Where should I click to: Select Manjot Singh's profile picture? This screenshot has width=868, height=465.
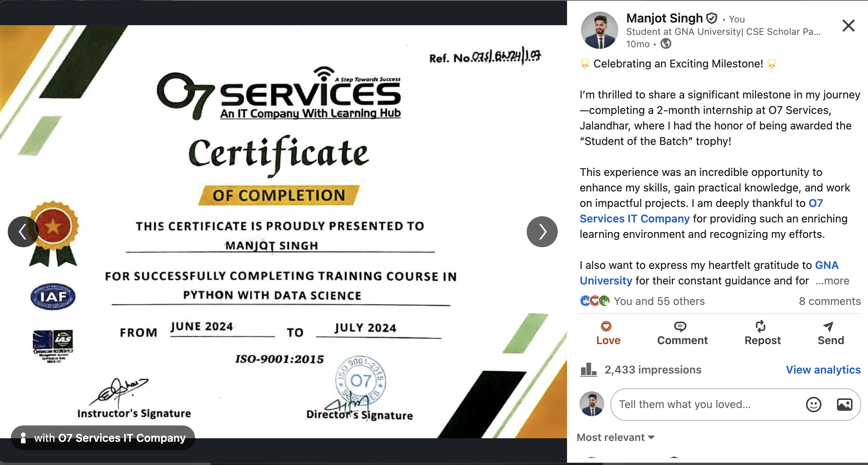[x=600, y=29]
